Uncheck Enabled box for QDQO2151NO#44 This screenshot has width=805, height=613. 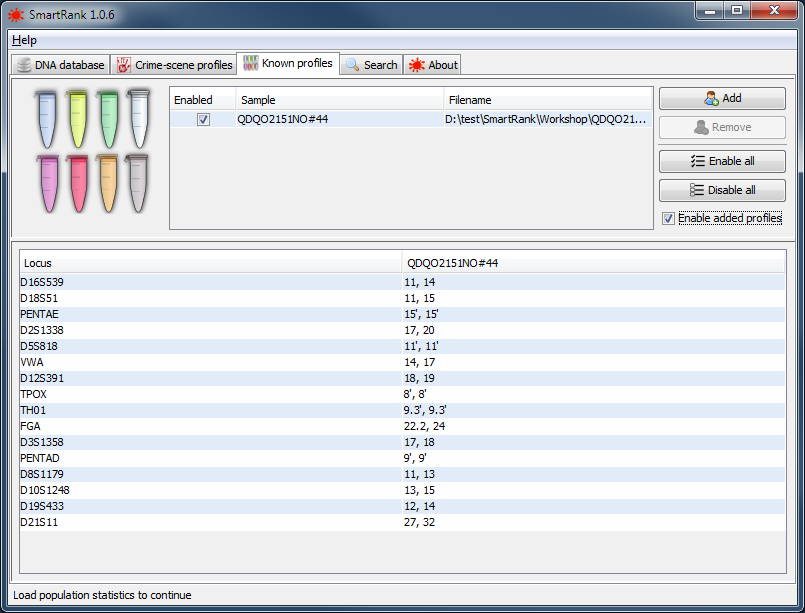coord(203,119)
